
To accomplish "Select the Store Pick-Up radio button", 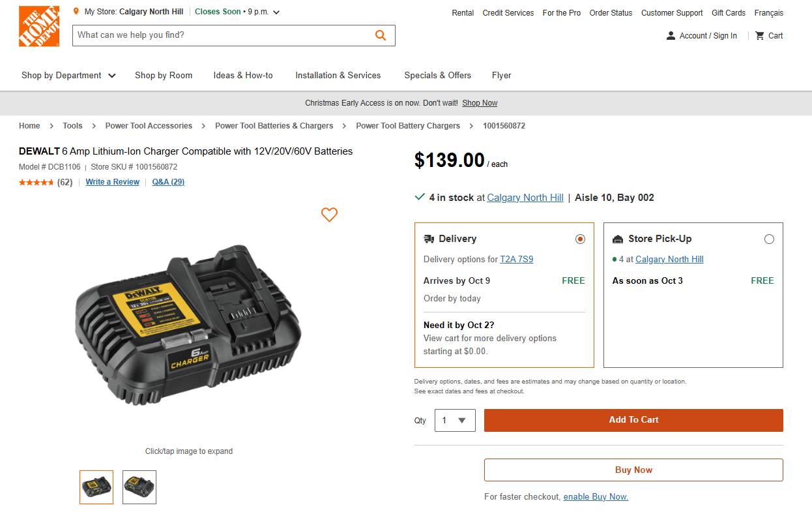I will pos(769,239).
